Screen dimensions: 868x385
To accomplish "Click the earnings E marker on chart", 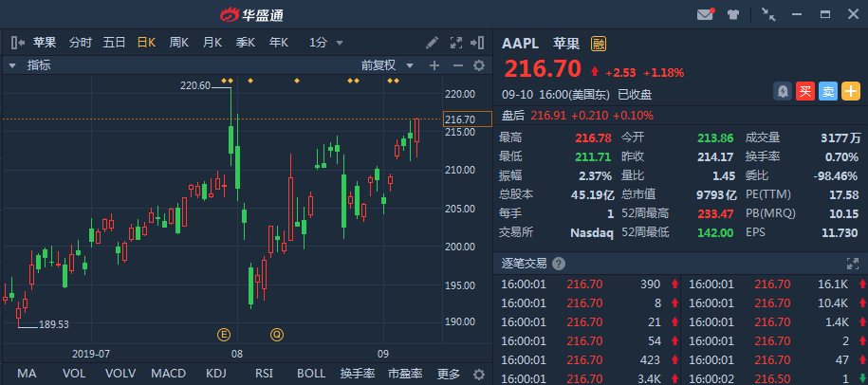I will pos(224,334).
